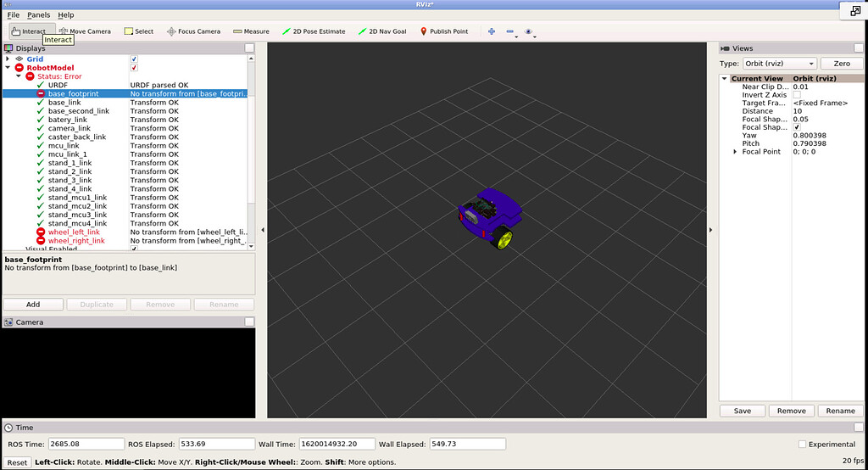Click the Rename view button

tap(840, 411)
